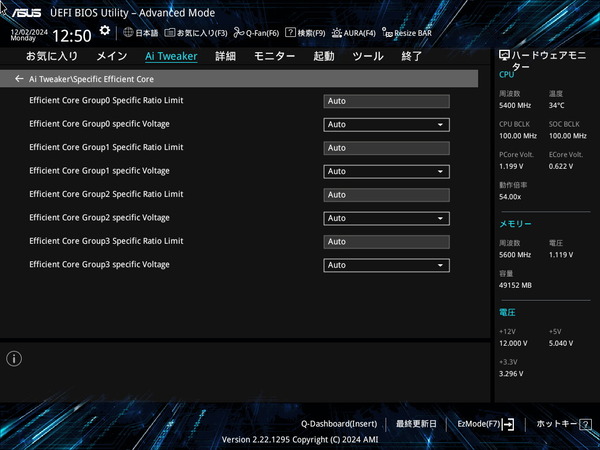Go to the 詳細 tab
Viewport: 600px width, 450px height.
point(226,56)
